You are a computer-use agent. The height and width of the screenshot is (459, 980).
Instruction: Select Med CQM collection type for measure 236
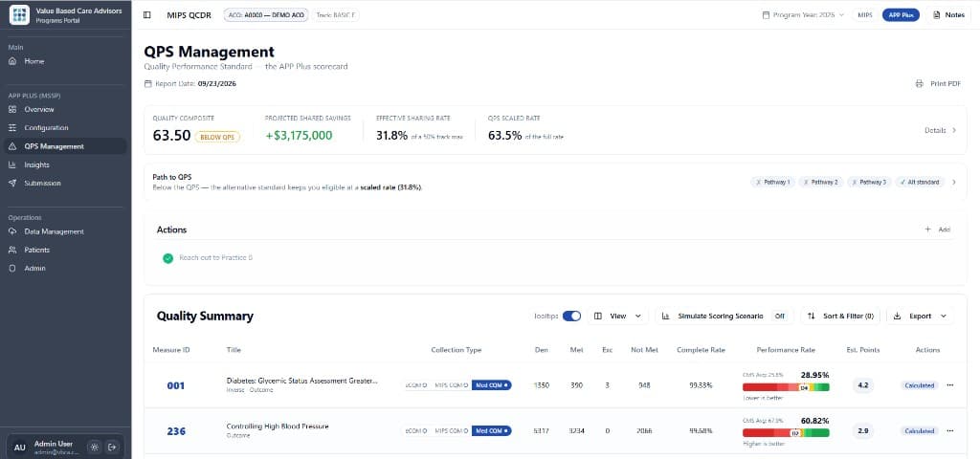point(491,431)
